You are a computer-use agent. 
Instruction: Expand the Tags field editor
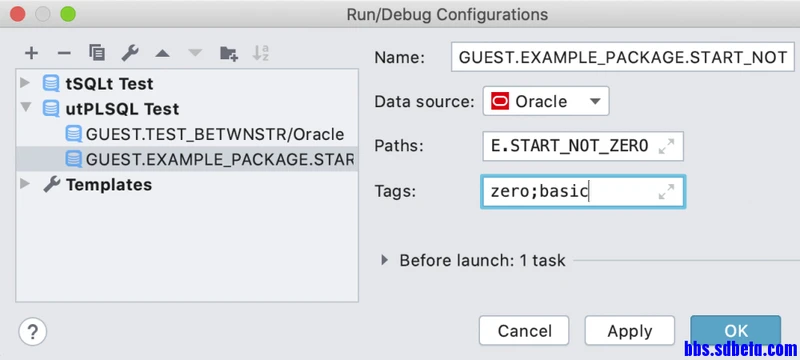point(666,192)
